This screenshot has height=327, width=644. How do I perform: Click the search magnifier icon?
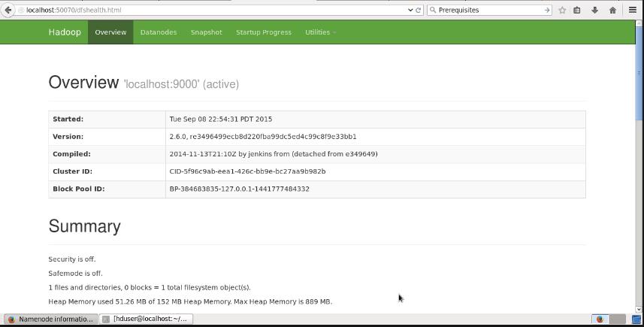(433, 10)
